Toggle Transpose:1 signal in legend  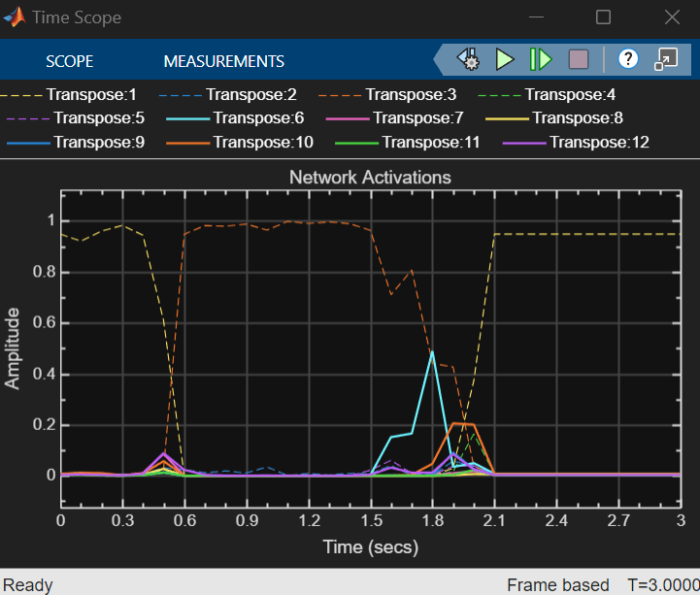pos(93,95)
